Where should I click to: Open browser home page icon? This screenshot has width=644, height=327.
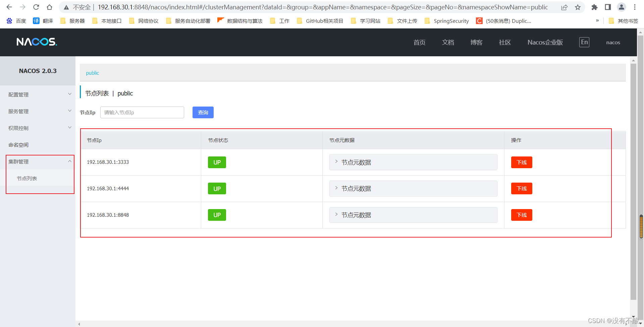(x=49, y=7)
